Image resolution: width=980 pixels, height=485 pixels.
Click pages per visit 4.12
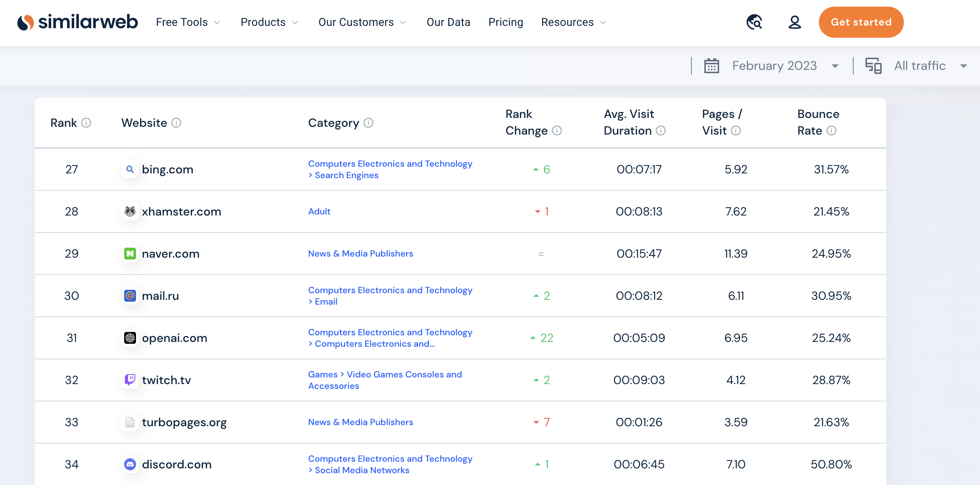click(x=736, y=380)
